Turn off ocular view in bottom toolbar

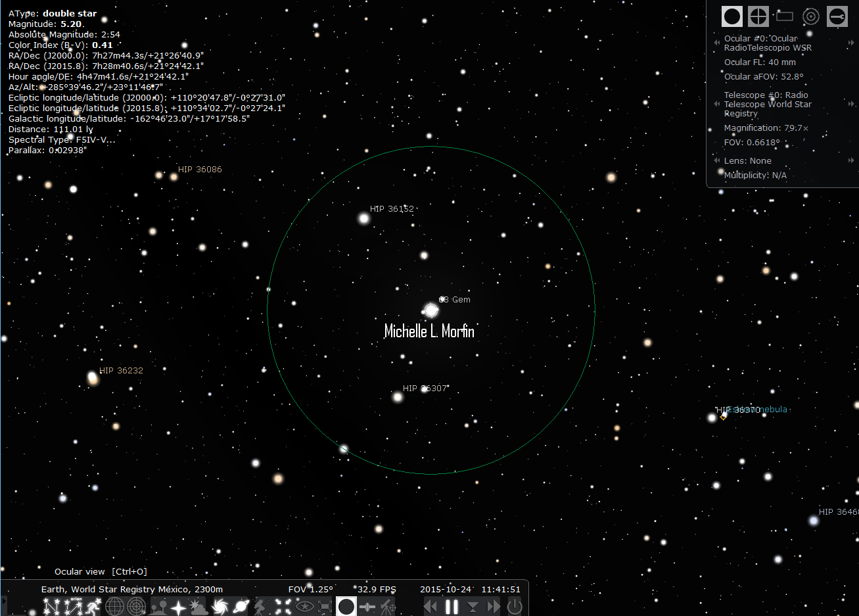[346, 606]
